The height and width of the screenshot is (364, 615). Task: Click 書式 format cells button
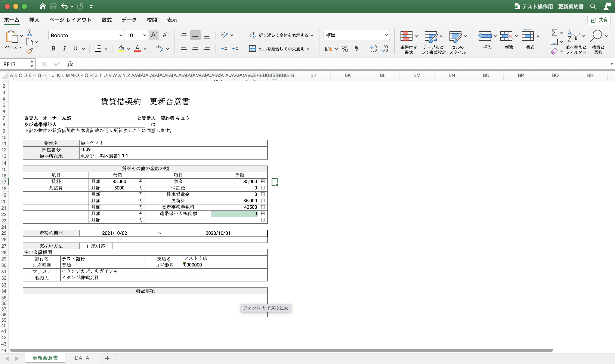click(530, 40)
